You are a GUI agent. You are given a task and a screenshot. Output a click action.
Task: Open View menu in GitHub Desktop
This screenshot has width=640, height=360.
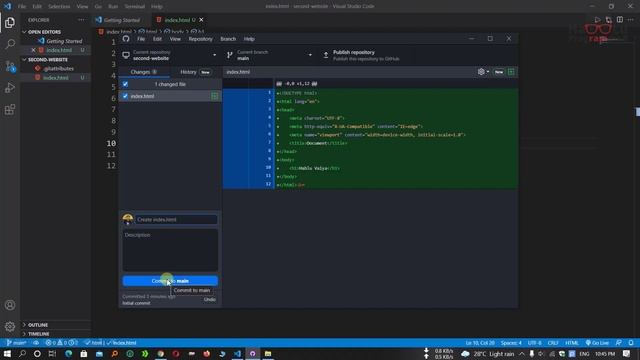(x=175, y=39)
